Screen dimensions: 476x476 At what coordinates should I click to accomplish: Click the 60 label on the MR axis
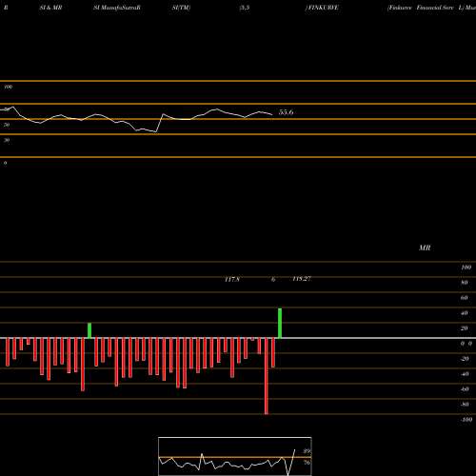pos(465,298)
